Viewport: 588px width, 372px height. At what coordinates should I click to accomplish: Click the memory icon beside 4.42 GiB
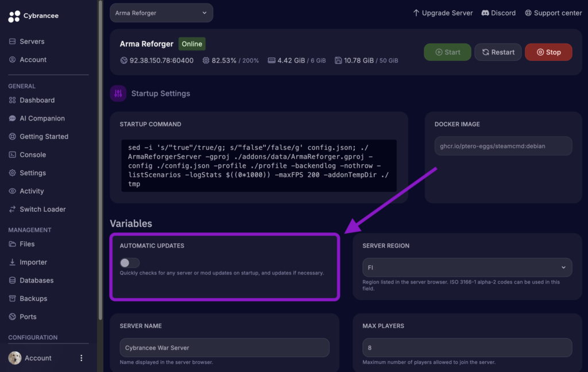point(272,60)
